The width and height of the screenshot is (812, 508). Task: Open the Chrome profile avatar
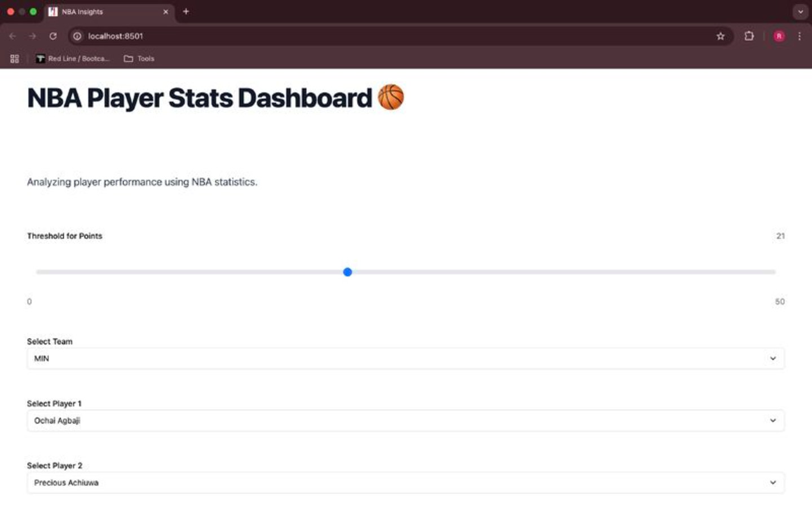779,36
